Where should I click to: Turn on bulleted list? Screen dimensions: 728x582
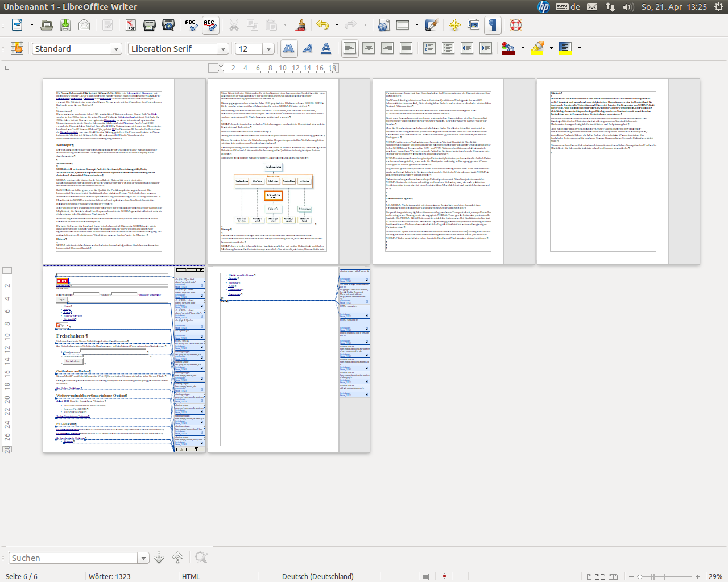click(448, 49)
